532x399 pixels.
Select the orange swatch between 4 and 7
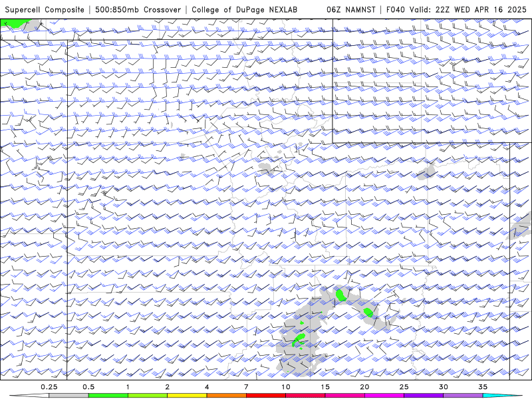(x=226, y=396)
